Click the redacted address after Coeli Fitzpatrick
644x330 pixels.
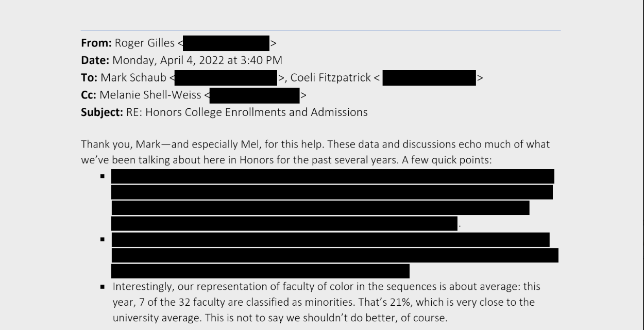coord(429,78)
